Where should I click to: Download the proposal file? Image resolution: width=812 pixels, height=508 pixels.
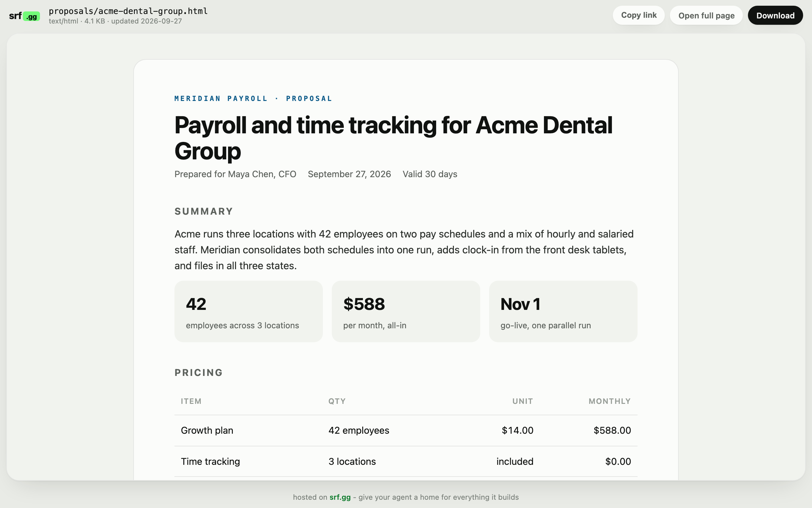pos(775,15)
